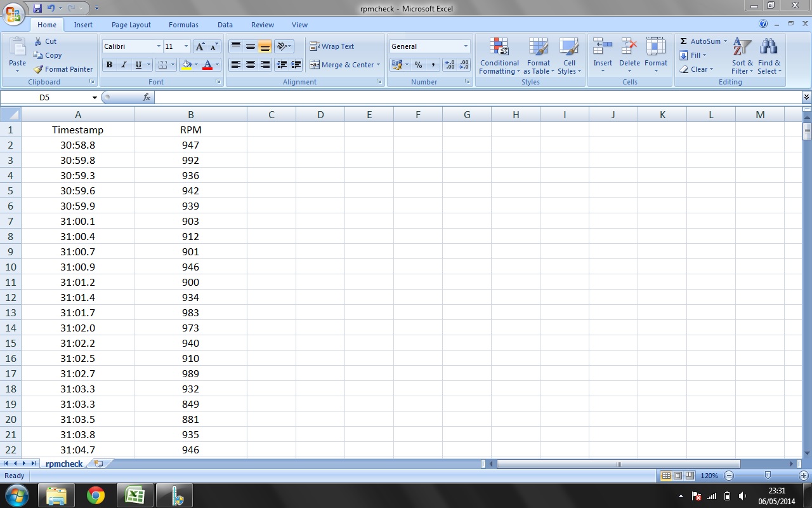
Task: Switch to View tab
Action: [299, 25]
